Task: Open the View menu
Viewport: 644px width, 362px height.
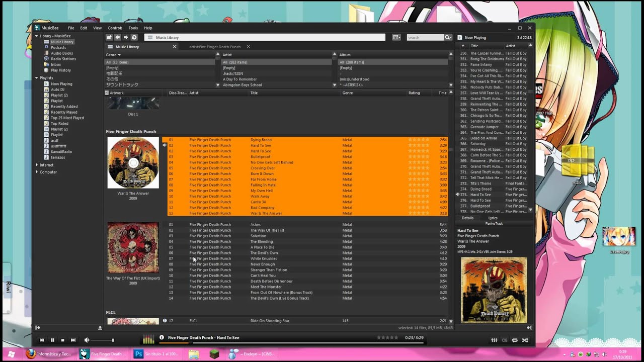Action: click(x=97, y=28)
